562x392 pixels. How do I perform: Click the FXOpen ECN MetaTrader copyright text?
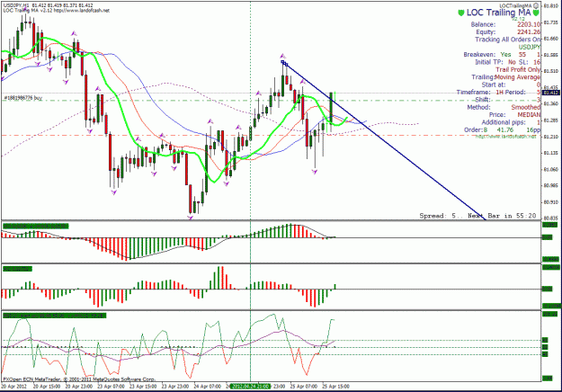pyautogui.click(x=79, y=379)
